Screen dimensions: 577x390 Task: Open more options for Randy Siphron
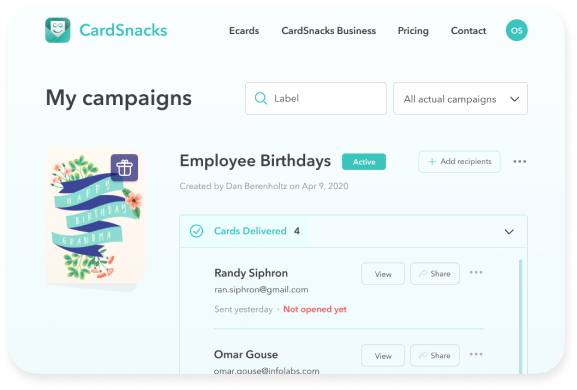(476, 273)
